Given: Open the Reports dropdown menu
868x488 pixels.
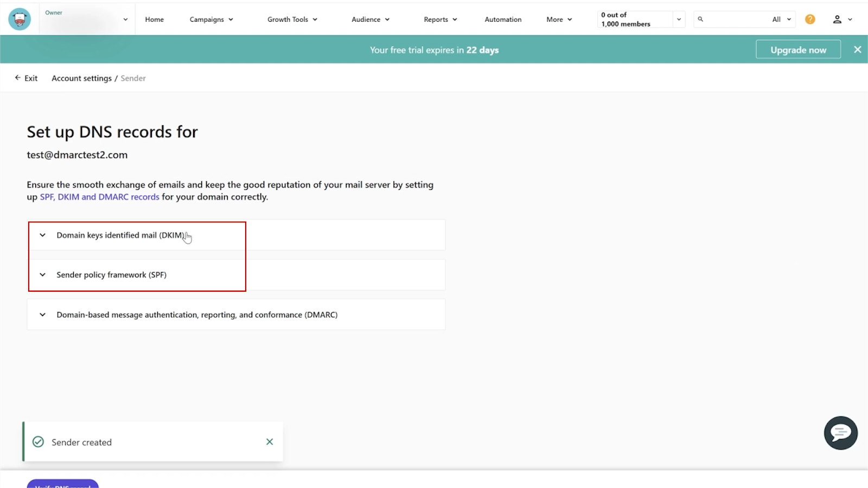Looking at the screenshot, I should click(440, 20).
